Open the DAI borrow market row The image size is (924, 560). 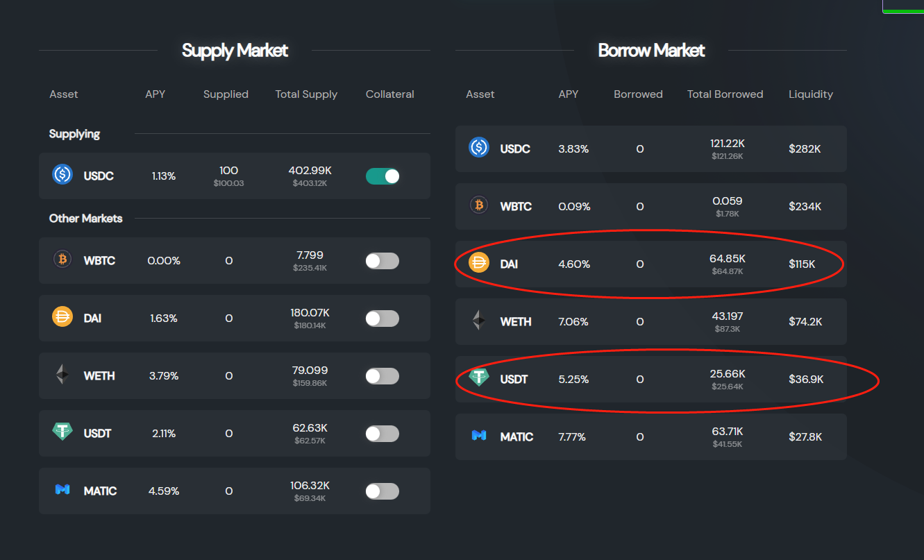coord(650,264)
